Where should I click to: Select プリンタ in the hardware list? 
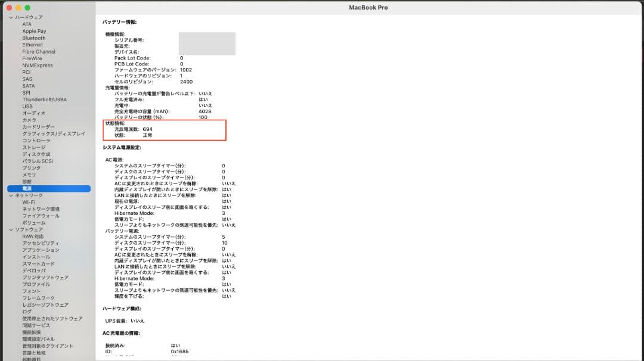click(31, 168)
